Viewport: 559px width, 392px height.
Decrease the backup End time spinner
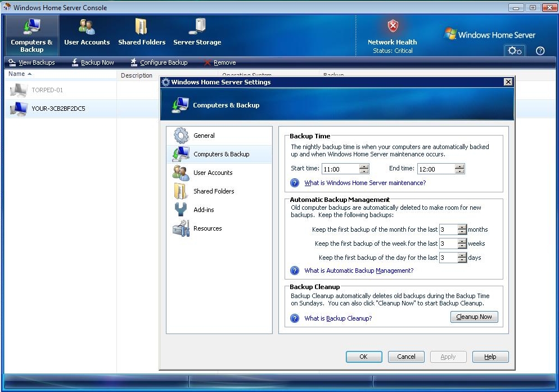[459, 172]
